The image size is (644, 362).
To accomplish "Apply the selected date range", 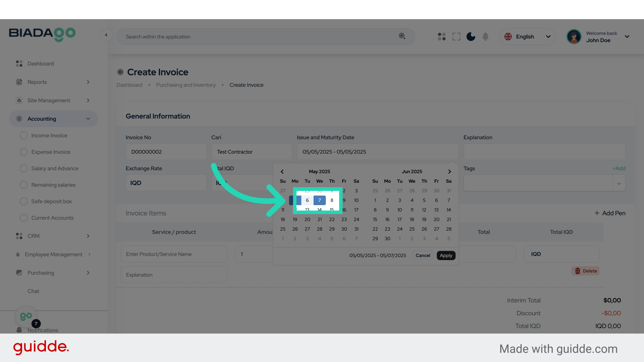I will click(x=446, y=255).
